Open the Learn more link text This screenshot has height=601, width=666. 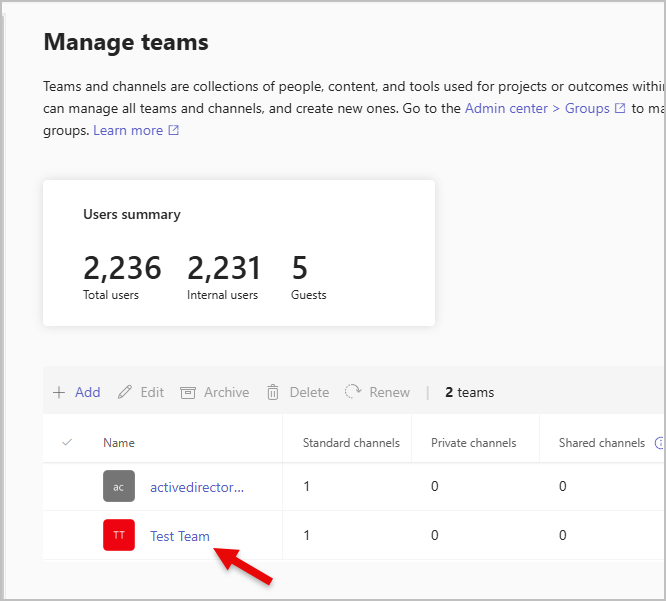coord(128,131)
